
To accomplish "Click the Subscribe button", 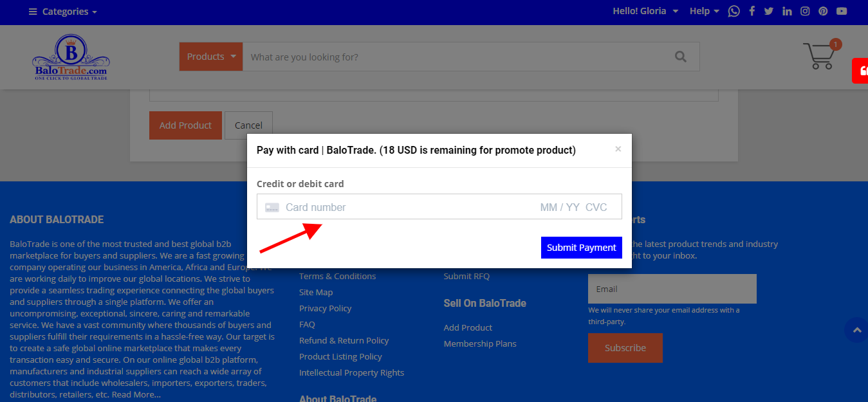I will [625, 348].
